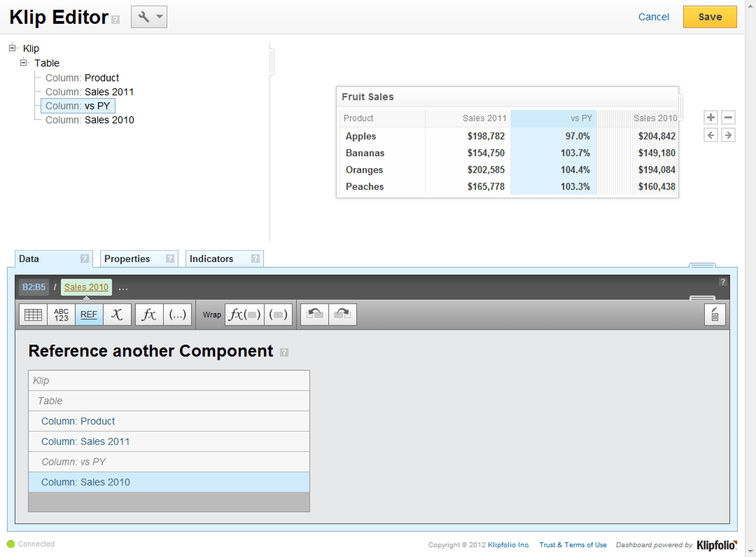
Task: Click the Klip root label in tree
Action: pyautogui.click(x=31, y=48)
